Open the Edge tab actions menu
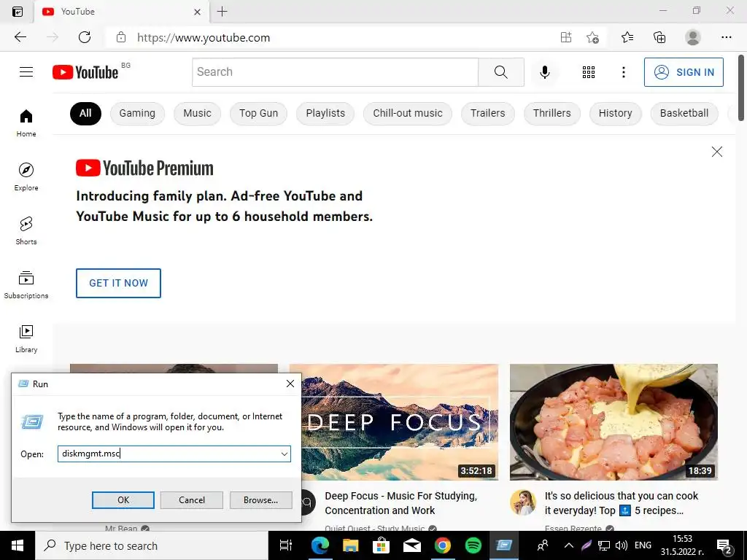This screenshot has width=747, height=560. pos(18,12)
